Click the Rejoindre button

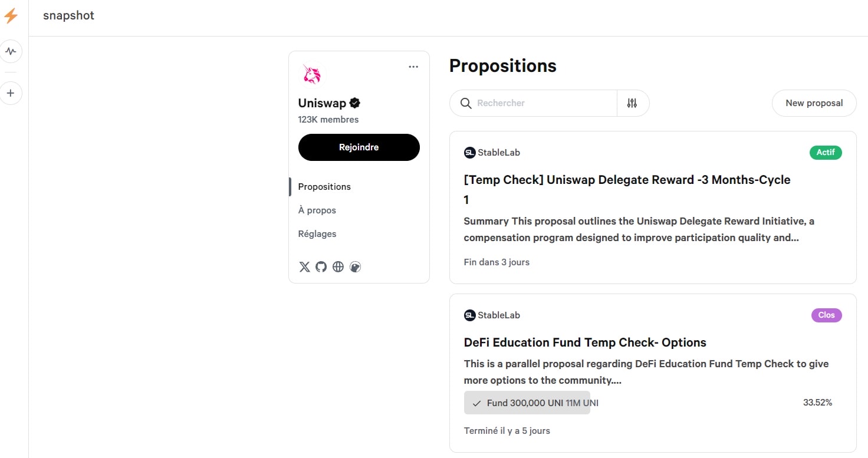pos(359,147)
